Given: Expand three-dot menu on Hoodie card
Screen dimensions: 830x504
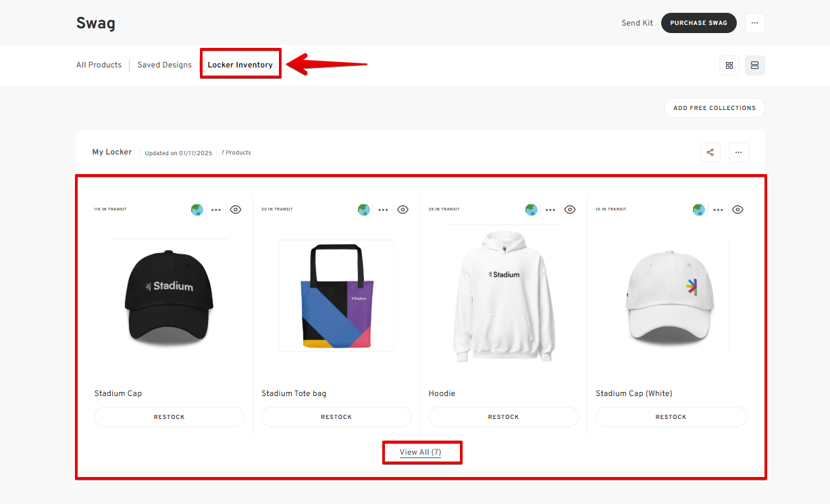Looking at the screenshot, I should (x=550, y=210).
